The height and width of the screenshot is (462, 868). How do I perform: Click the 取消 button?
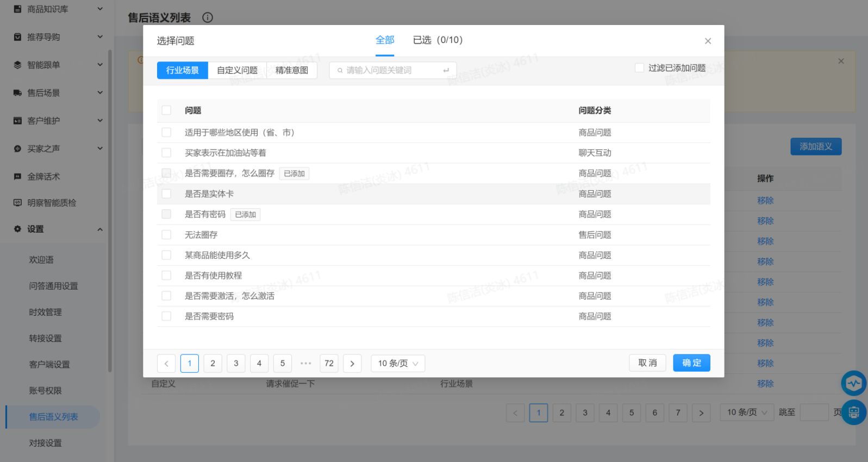pyautogui.click(x=647, y=363)
